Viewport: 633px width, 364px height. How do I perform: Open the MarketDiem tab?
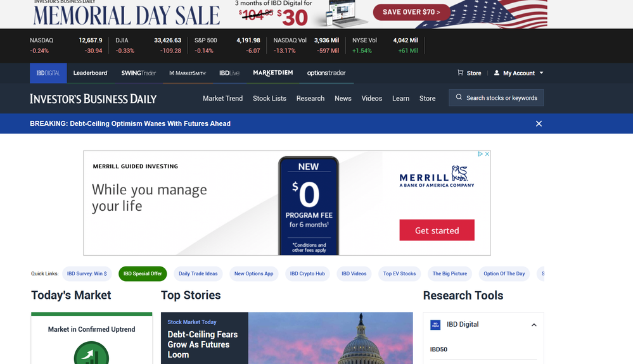click(273, 73)
